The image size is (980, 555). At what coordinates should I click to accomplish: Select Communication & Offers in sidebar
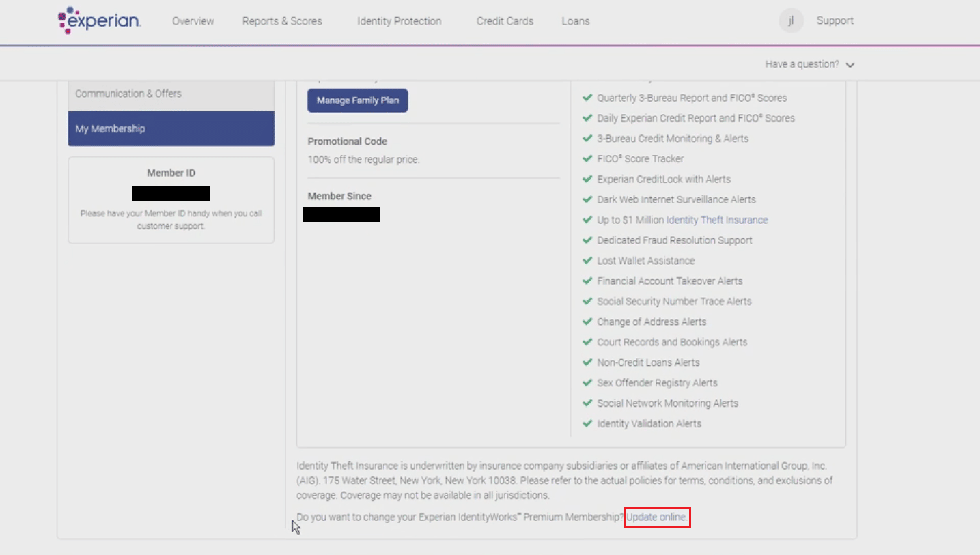point(171,94)
